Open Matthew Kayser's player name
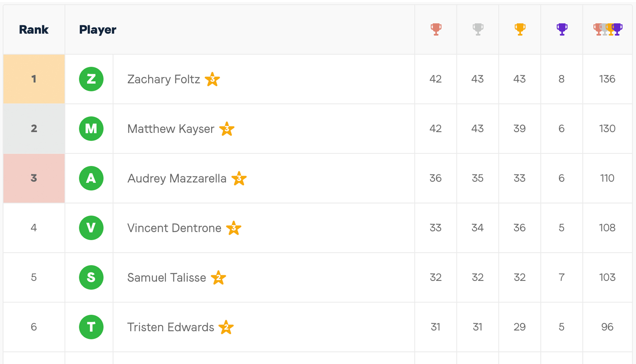This screenshot has height=364, width=636. click(x=171, y=129)
